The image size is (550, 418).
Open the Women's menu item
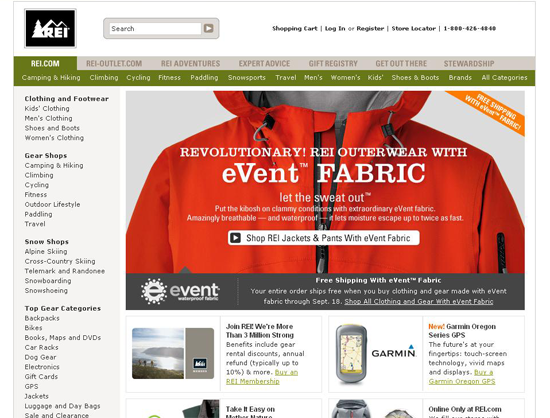pos(346,77)
